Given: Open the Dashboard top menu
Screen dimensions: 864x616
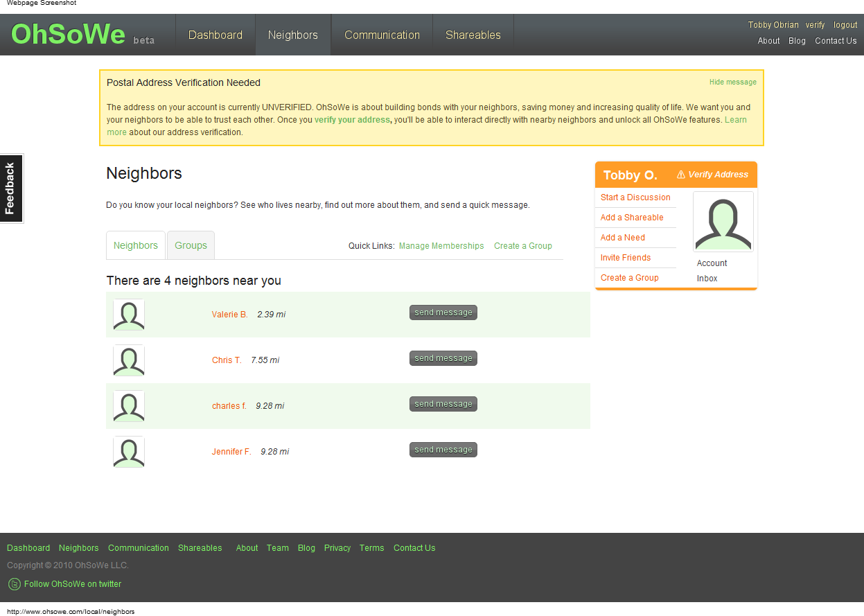Looking at the screenshot, I should point(215,35).
